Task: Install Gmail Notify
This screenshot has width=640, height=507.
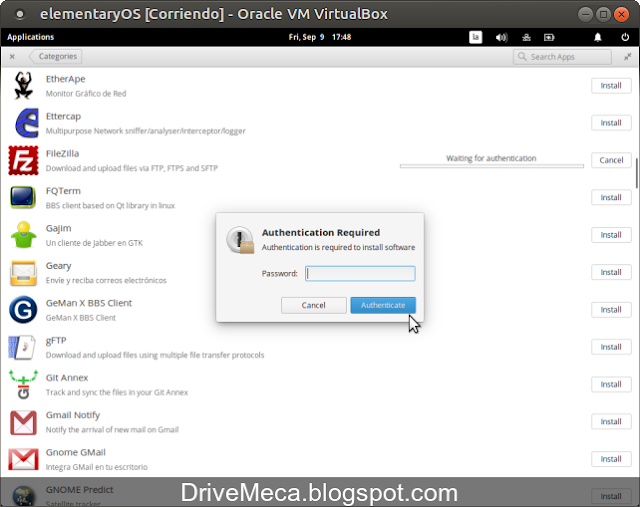Action: pos(611,422)
